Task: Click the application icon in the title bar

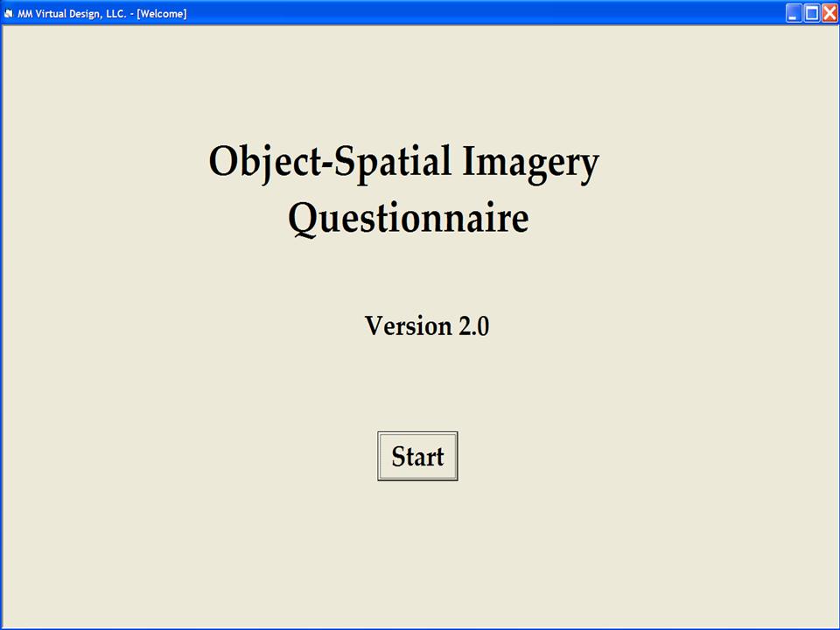Action: (9, 13)
